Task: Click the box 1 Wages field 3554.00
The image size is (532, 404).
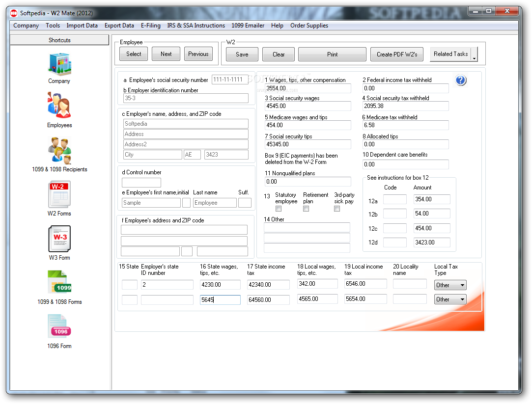Action: pyautogui.click(x=308, y=88)
